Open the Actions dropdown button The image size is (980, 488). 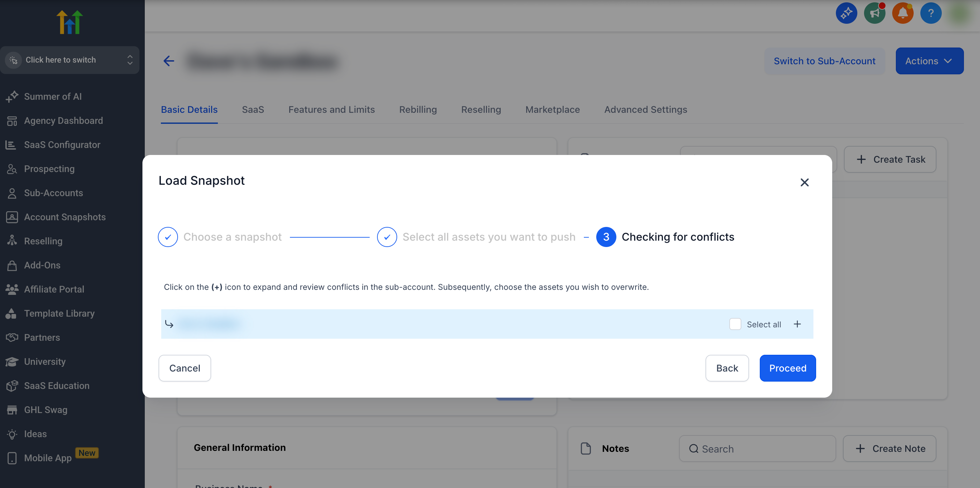click(x=929, y=61)
